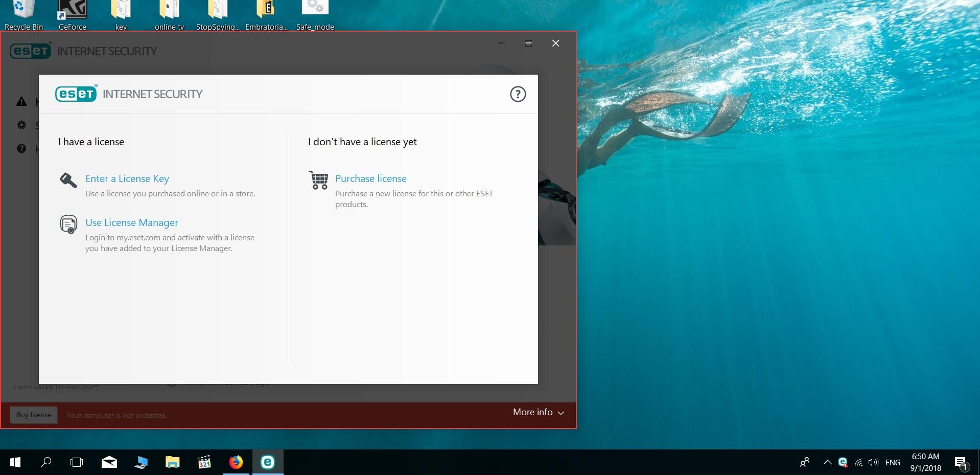The width and height of the screenshot is (980, 475).
Task: Close the ESET Internet Security window
Action: tap(555, 43)
